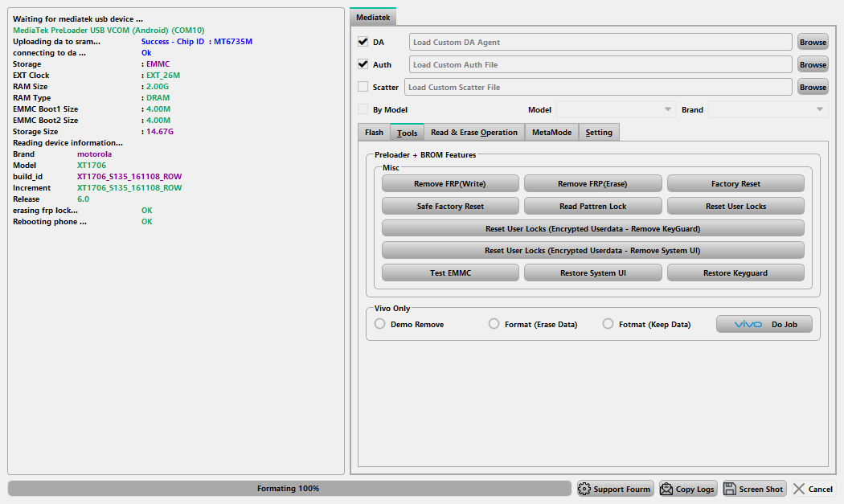Click the X icon on Cancel
This screenshot has height=504, width=844.
coord(799,489)
